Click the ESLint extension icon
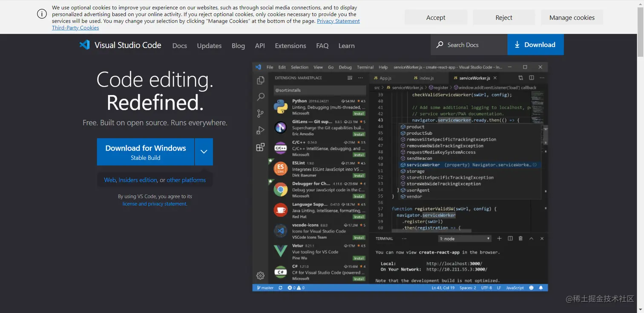This screenshot has width=644, height=313. pos(280,169)
